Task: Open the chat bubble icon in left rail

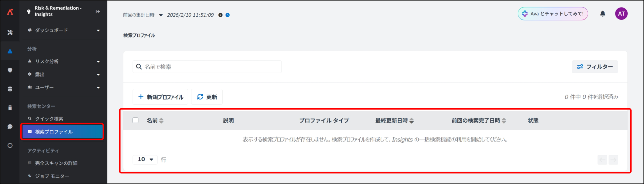Action: (x=10, y=127)
